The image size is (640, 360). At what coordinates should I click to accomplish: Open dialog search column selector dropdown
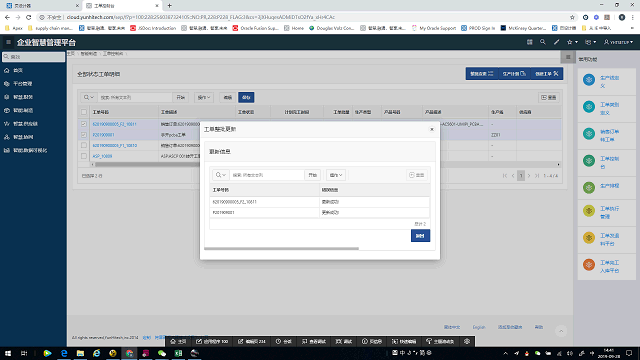tap(221, 175)
